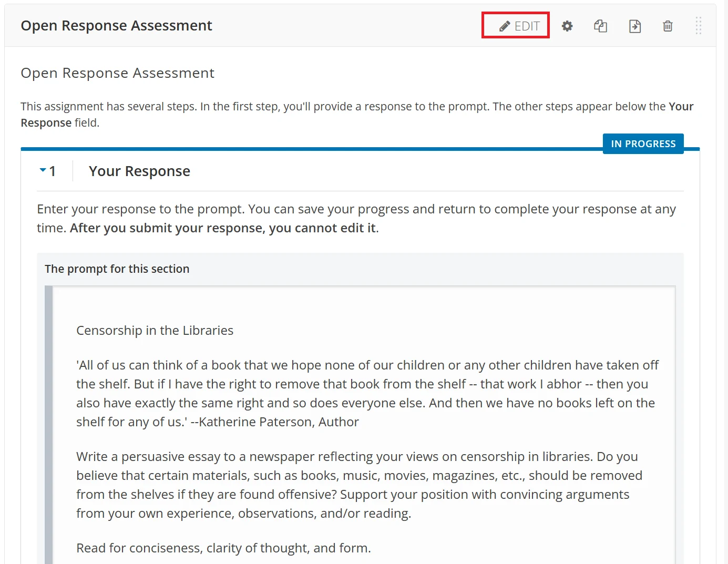Click "The prompt for this section" label

[117, 269]
